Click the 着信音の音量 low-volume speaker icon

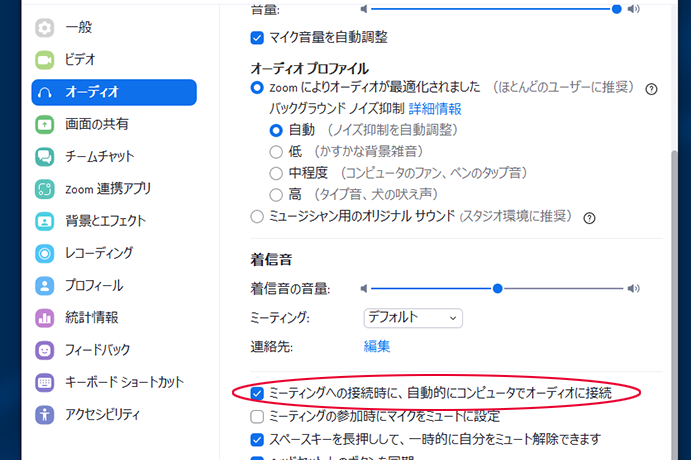click(364, 289)
